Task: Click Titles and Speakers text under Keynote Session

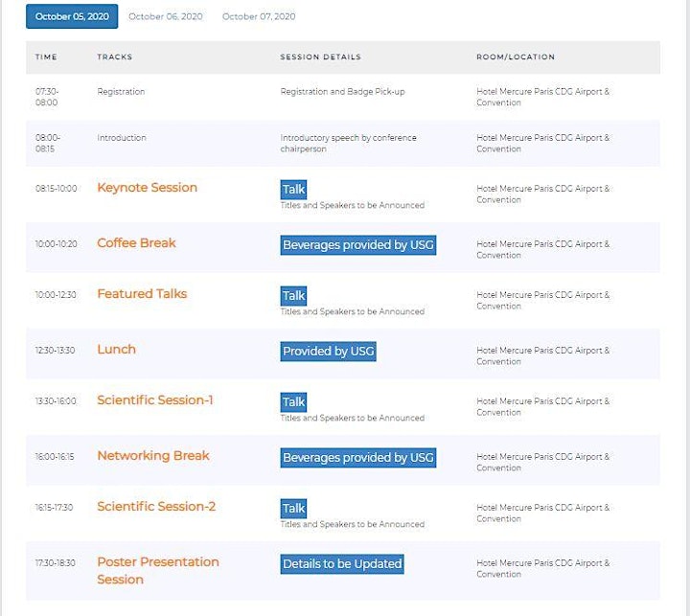Action: (x=353, y=205)
